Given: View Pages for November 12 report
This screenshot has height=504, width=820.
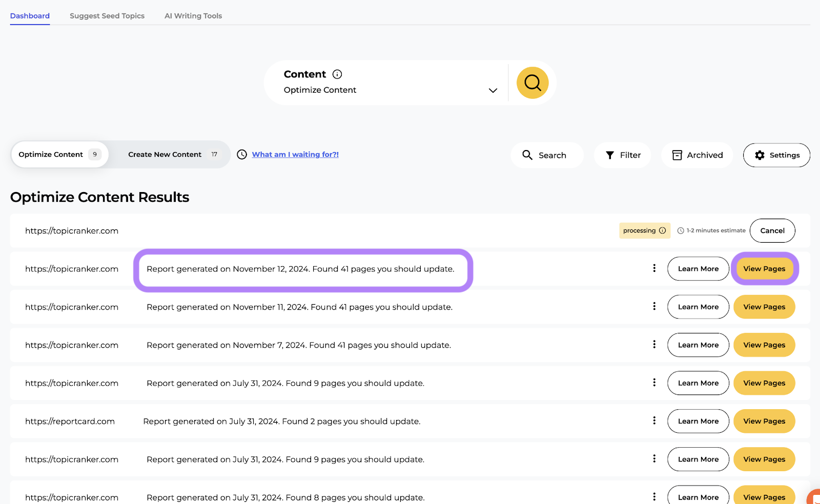Looking at the screenshot, I should [764, 269].
